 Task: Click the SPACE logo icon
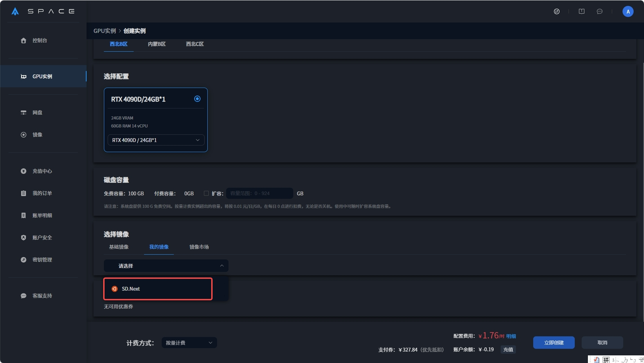point(15,11)
